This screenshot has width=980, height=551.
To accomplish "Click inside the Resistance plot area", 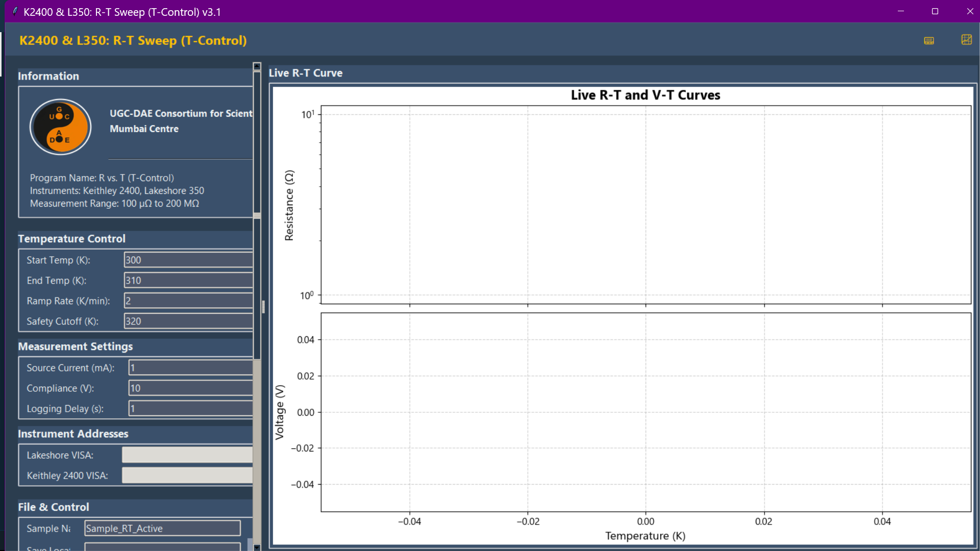I will pyautogui.click(x=645, y=204).
